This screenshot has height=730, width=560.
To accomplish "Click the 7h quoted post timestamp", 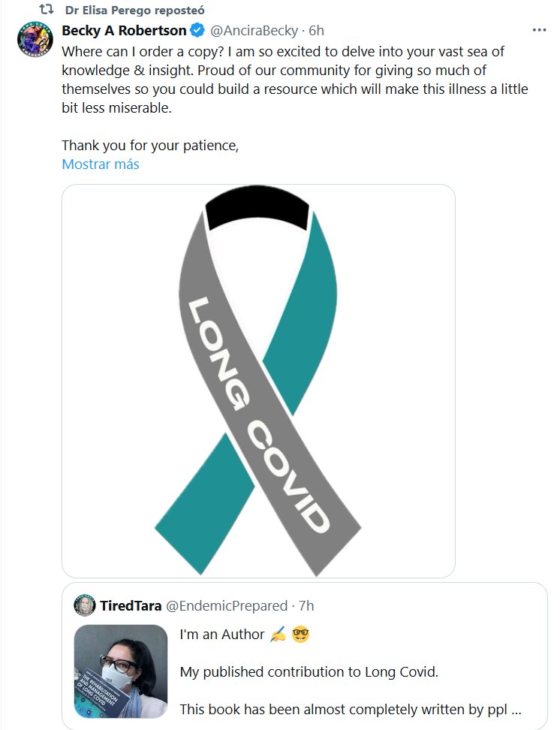I will click(306, 605).
